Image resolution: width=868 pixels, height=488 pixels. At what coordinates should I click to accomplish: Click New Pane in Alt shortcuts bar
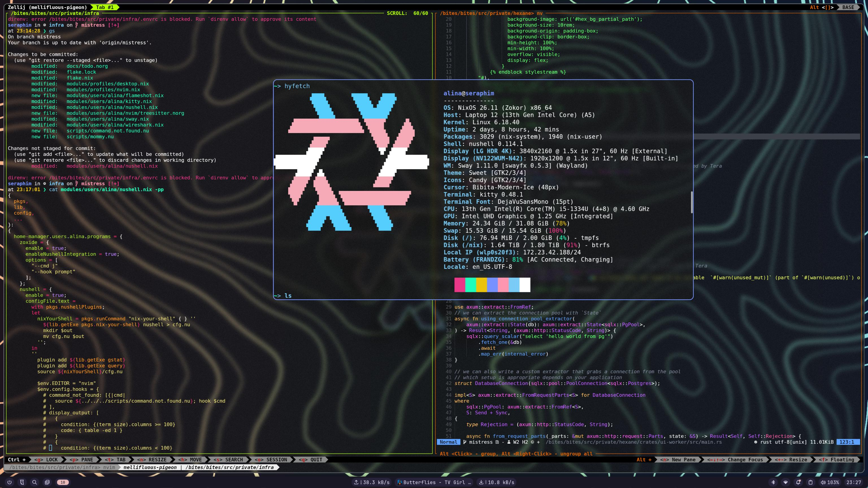click(678, 459)
